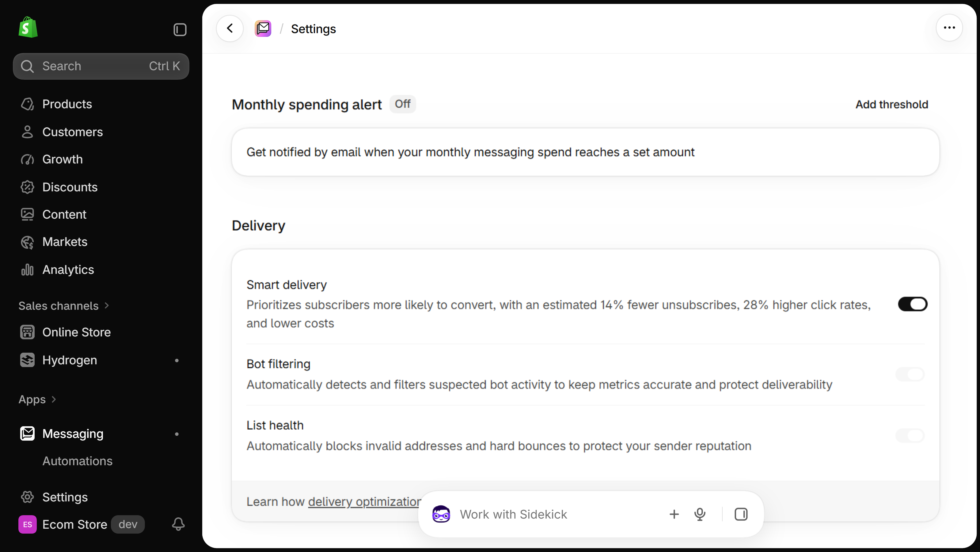Add attachment with Sidekick plus icon
980x552 pixels.
674,514
